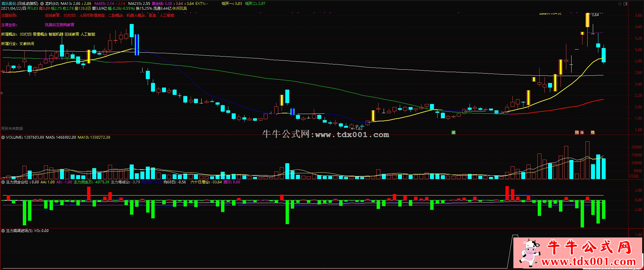Click the AB: -1.00 indicator value
The height and width of the screenshot is (270, 644).
click(64, 182)
